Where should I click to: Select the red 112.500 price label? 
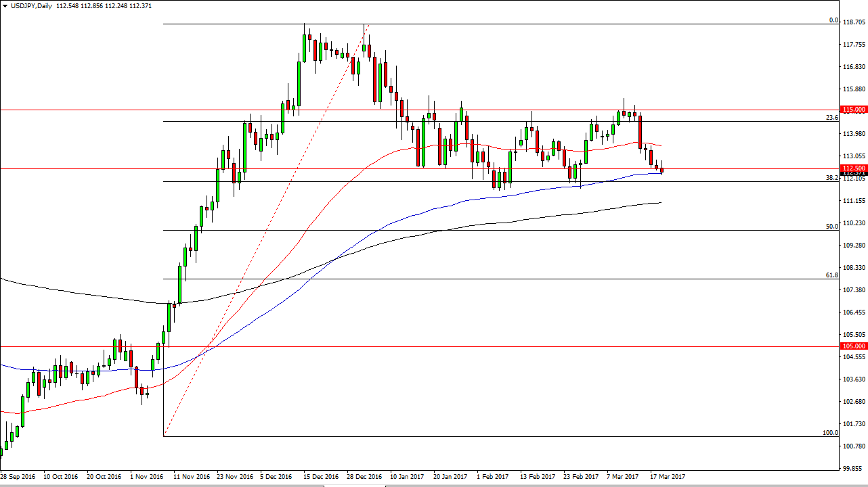pyautogui.click(x=853, y=168)
